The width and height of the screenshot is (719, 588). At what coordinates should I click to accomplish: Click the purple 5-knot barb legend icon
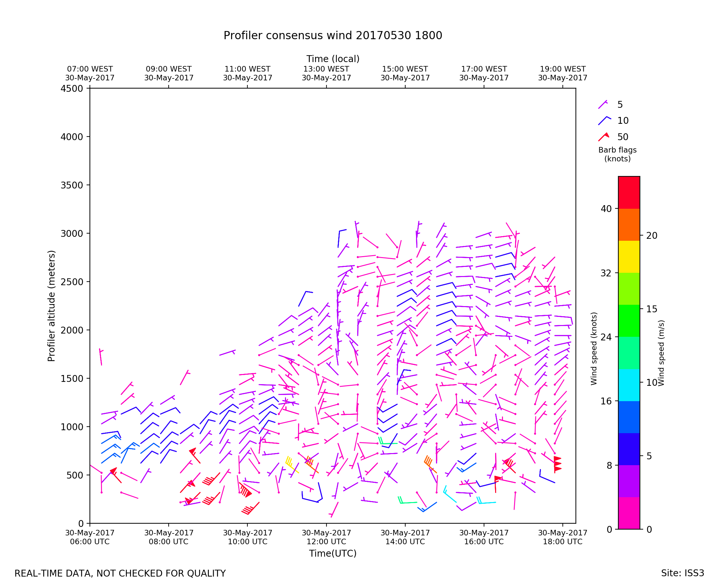point(602,105)
